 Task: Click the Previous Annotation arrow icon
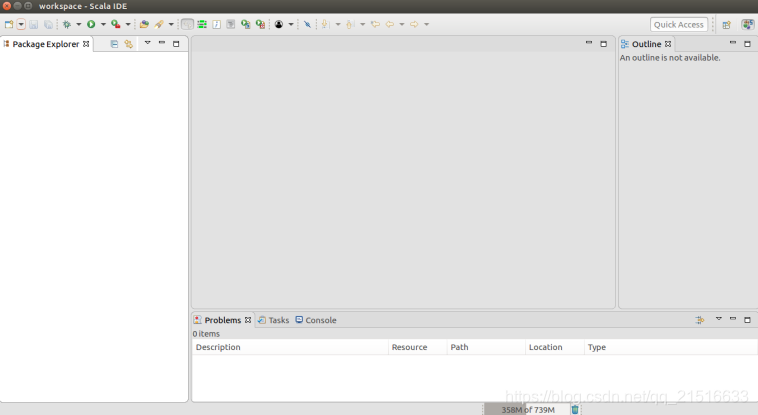point(350,24)
